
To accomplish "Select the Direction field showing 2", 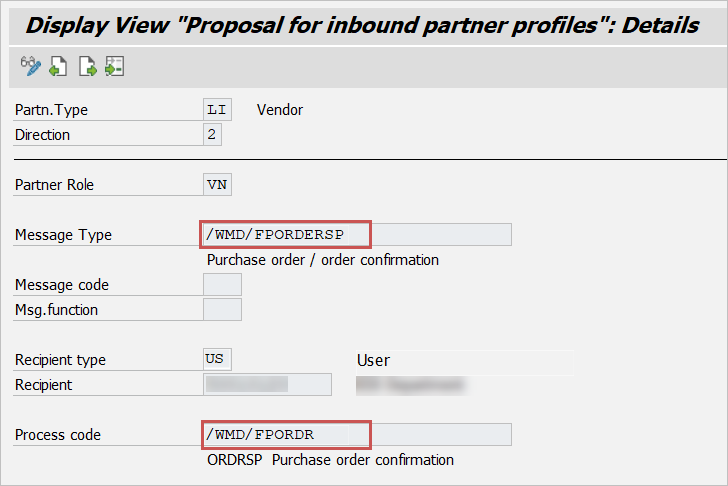I will (212, 135).
